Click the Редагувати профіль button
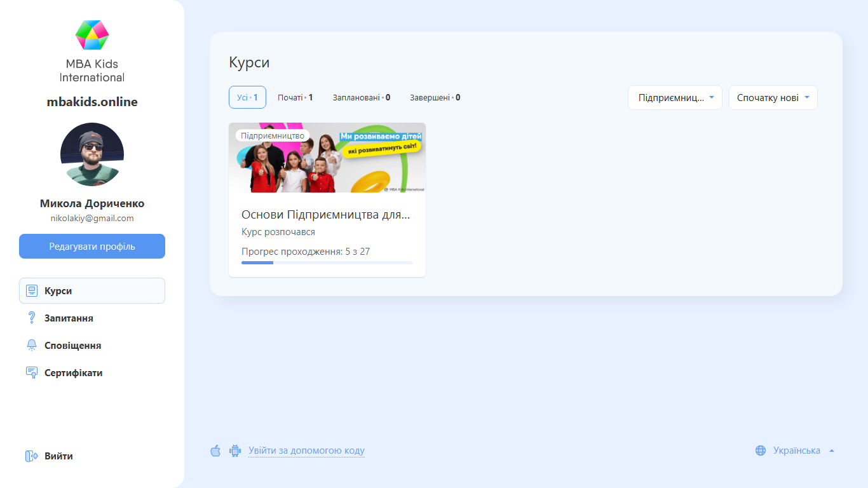868x488 pixels. (92, 247)
